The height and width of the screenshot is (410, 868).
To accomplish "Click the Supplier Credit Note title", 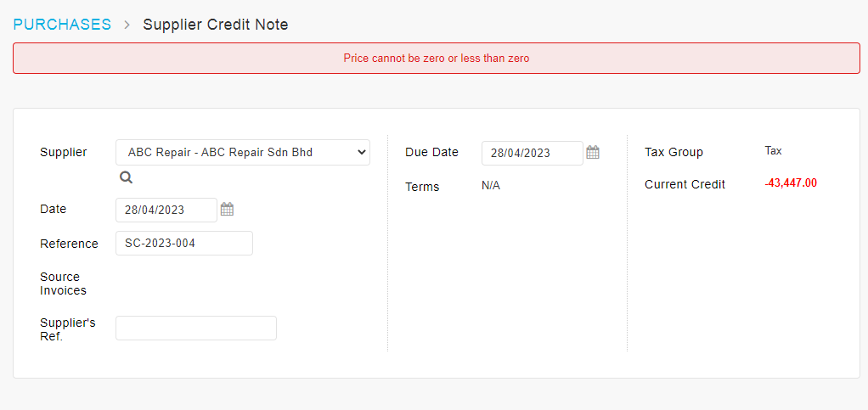I will 216,25.
